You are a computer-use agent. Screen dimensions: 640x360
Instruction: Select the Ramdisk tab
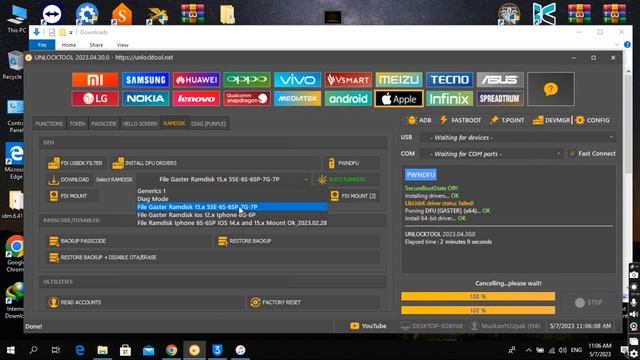(174, 124)
